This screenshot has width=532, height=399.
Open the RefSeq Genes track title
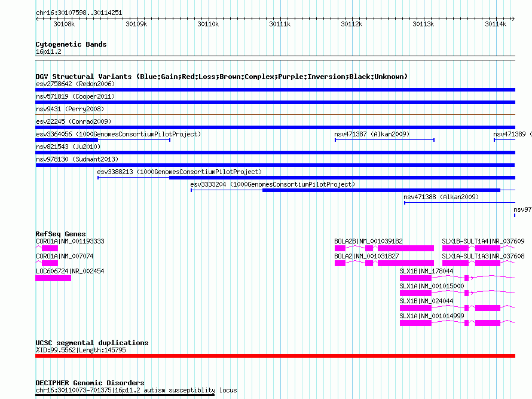click(x=60, y=234)
